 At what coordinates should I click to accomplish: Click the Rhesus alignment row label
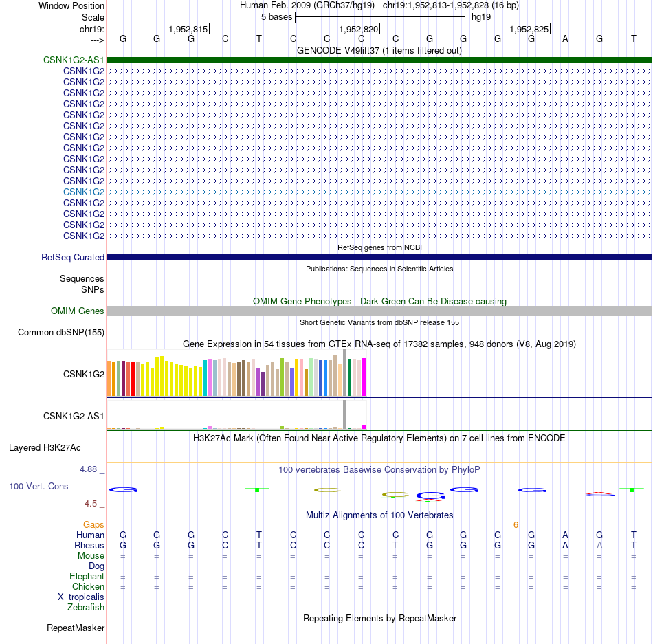point(89,545)
